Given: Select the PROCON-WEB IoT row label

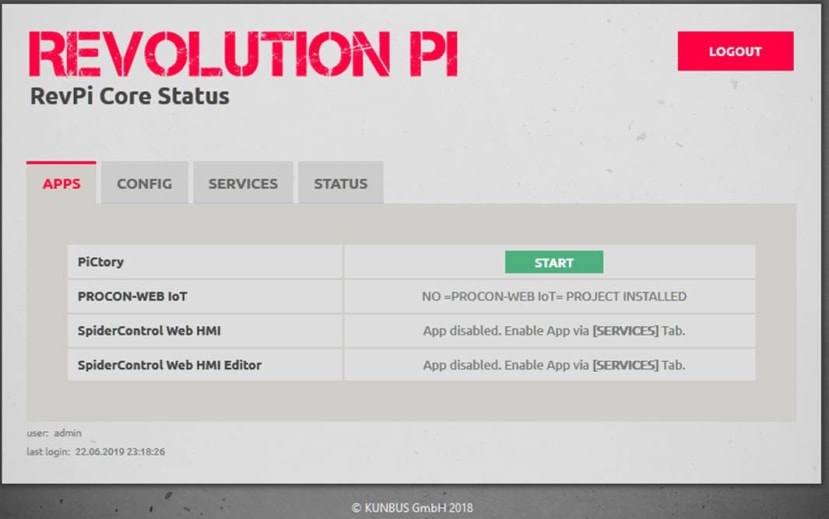Looking at the screenshot, I should point(132,296).
